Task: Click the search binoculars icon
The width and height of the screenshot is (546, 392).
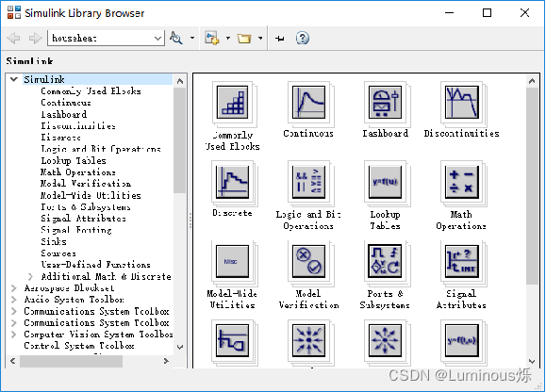Action: click(176, 38)
